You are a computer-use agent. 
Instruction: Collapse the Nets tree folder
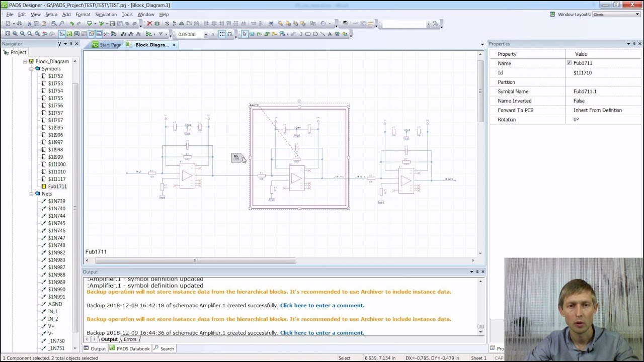[x=31, y=194]
